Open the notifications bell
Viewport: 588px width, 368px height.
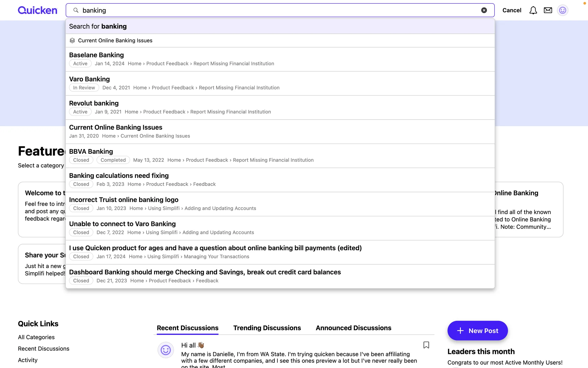(533, 10)
